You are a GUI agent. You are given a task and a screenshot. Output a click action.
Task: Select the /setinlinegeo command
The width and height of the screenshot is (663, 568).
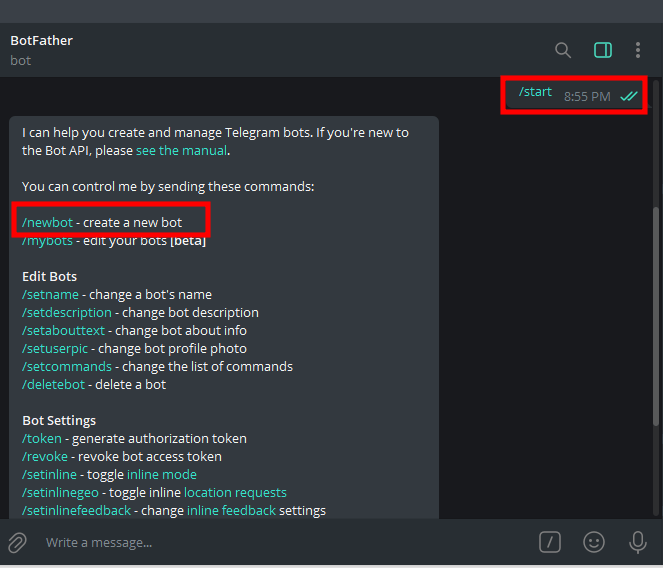pos(60,492)
